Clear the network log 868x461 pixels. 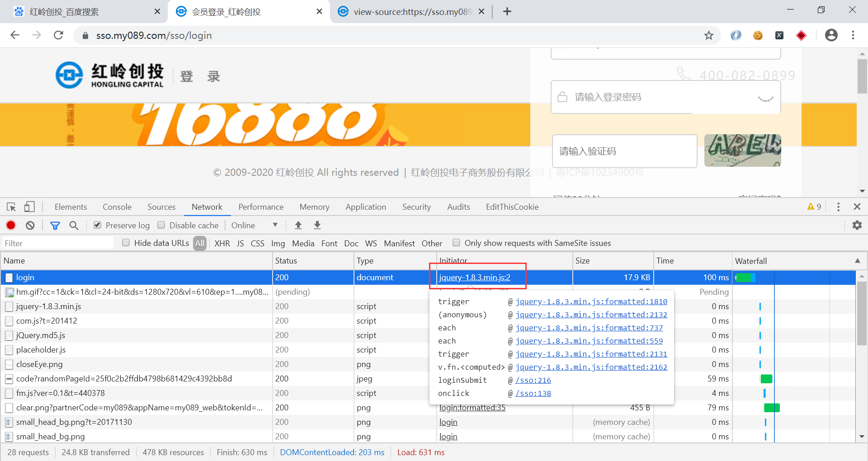tap(30, 225)
